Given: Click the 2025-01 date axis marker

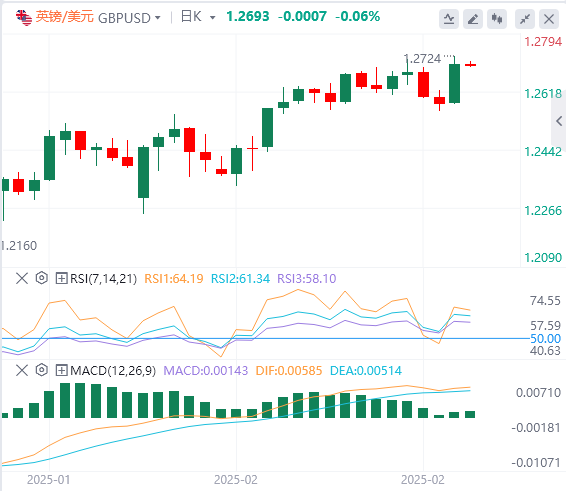Looking at the screenshot, I should 49,480.
